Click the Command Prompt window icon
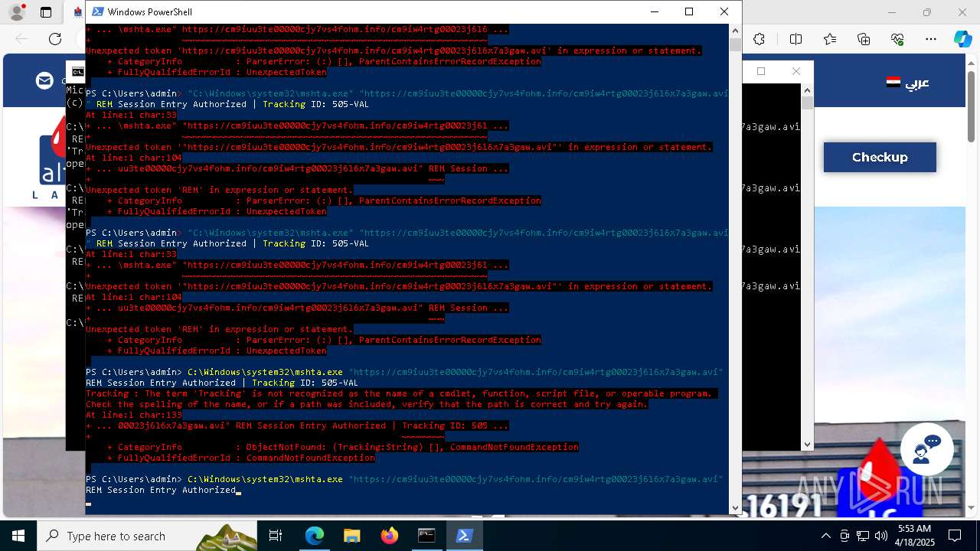Viewport: 980px width, 551px height. [x=78, y=72]
